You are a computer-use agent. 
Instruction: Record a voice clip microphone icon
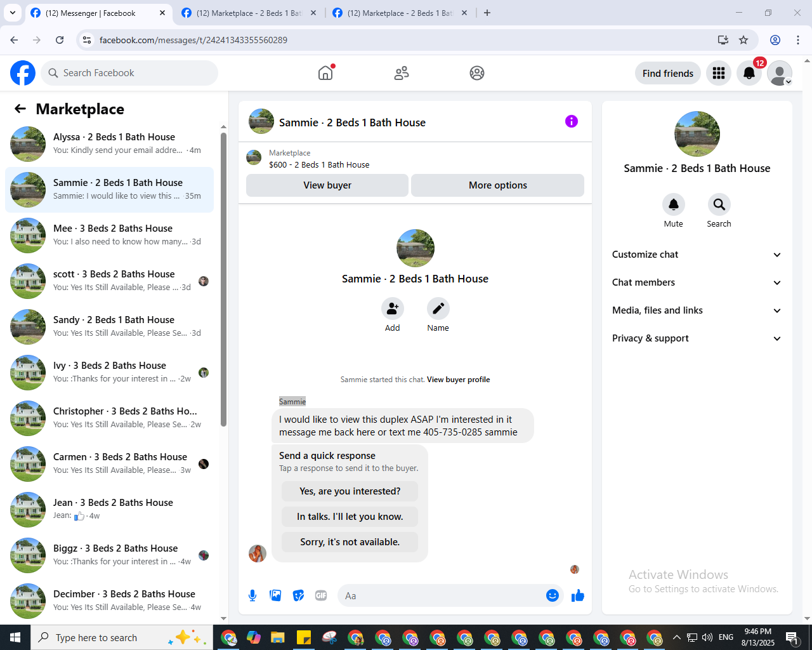pos(252,595)
